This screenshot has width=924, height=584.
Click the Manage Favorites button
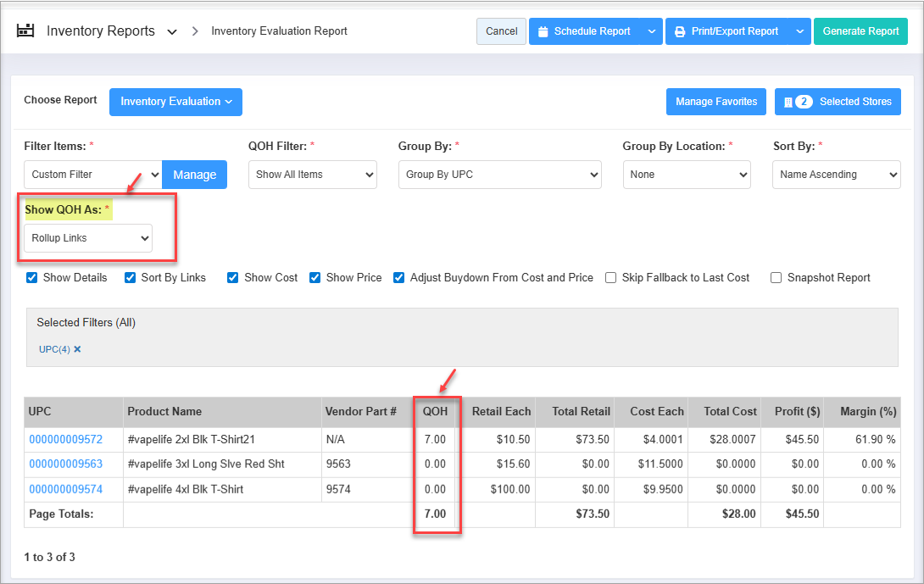pos(715,102)
